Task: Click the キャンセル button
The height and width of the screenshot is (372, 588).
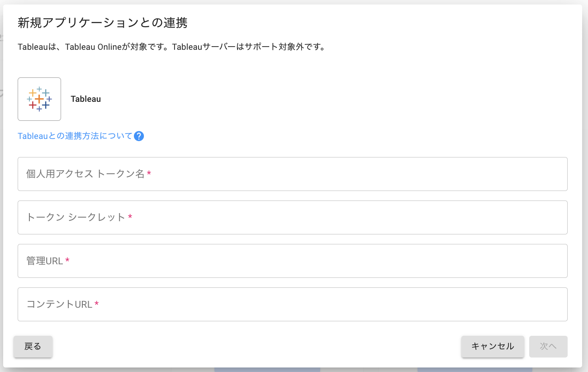Action: click(493, 347)
